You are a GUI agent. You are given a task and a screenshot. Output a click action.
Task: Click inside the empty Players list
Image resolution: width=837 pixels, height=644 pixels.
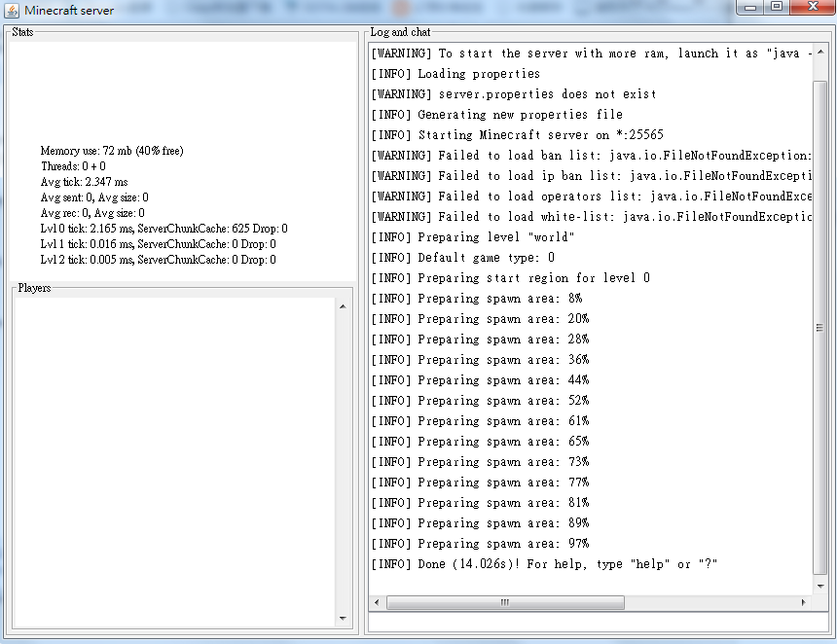pyautogui.click(x=174, y=462)
